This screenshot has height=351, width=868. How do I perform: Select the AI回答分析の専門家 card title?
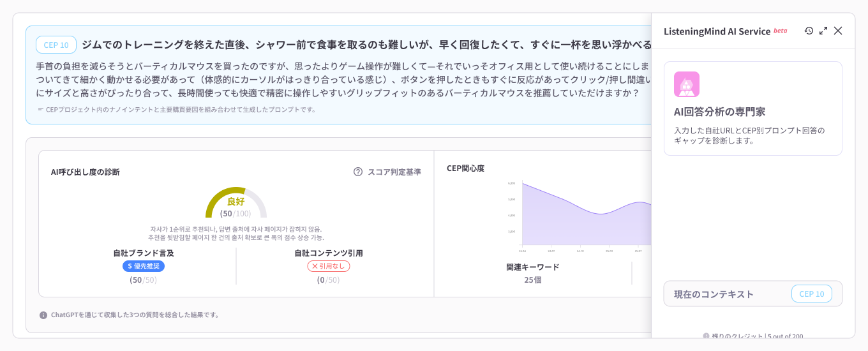pos(720,112)
